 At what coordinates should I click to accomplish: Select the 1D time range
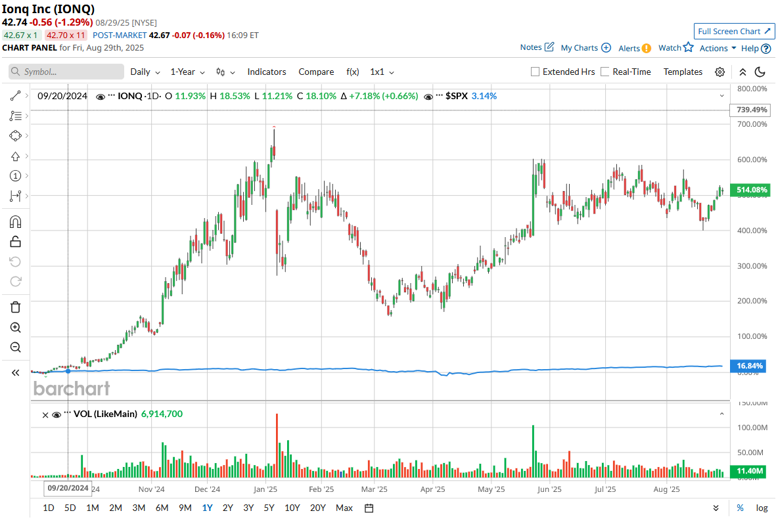49,508
